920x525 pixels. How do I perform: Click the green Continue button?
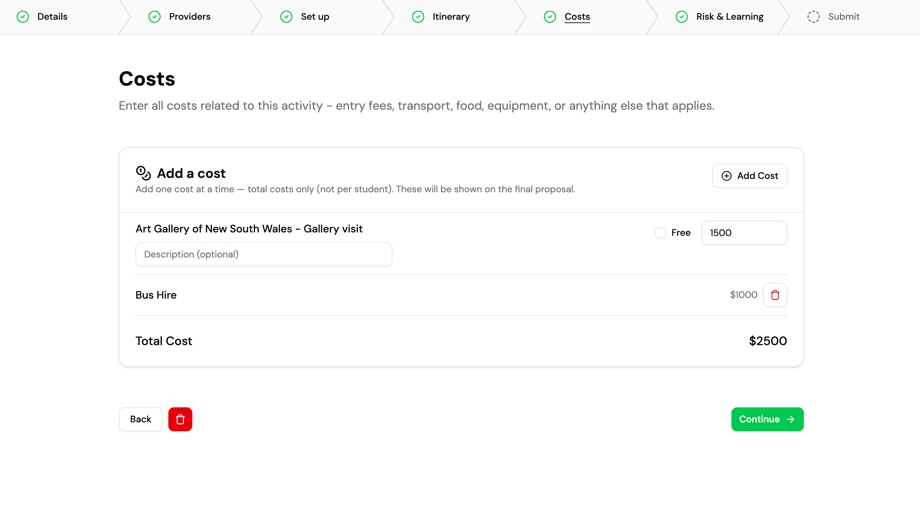pos(767,419)
